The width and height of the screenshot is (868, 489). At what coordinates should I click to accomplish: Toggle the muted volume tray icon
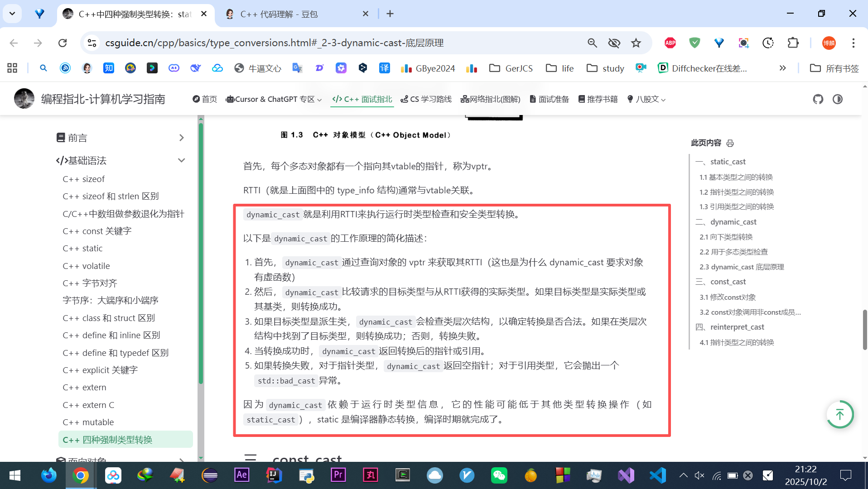(699, 475)
